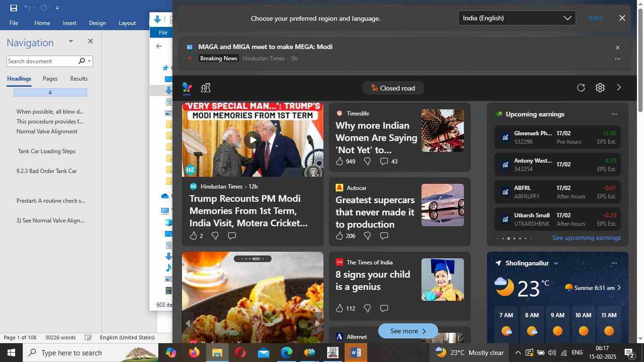Click 'See upcoming earnings' link
Viewport: 644px width, 362px height.
586,238
